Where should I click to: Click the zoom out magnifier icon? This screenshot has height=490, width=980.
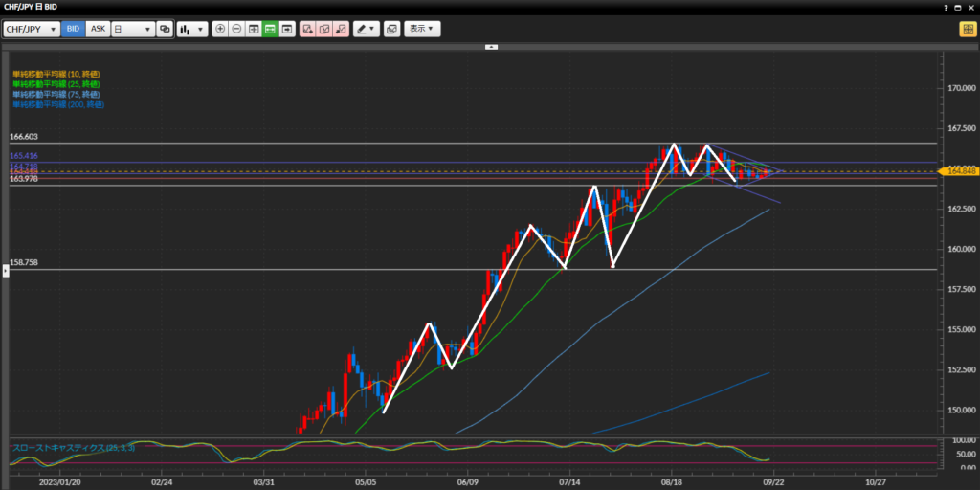(236, 29)
